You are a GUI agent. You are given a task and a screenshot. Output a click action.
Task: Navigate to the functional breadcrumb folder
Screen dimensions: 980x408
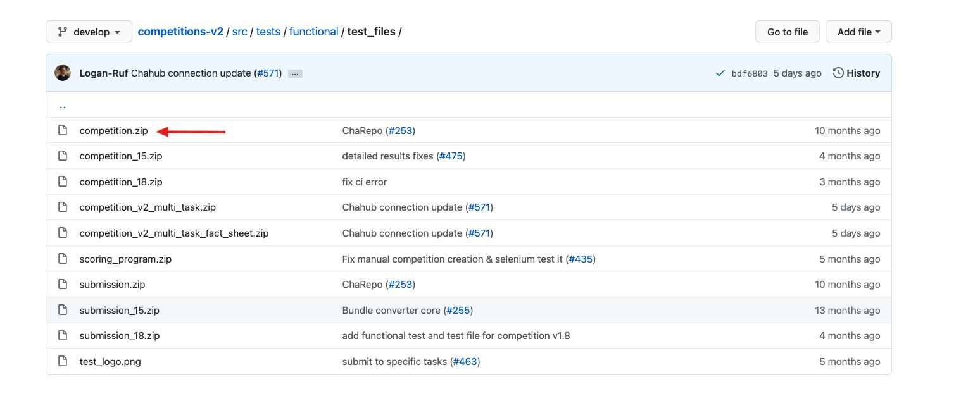point(313,32)
